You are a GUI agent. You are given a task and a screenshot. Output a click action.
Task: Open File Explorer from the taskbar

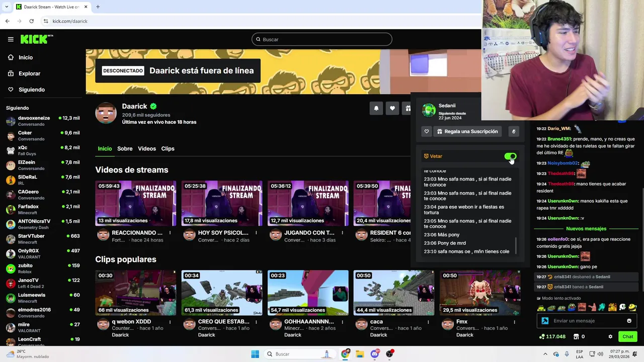360,354
